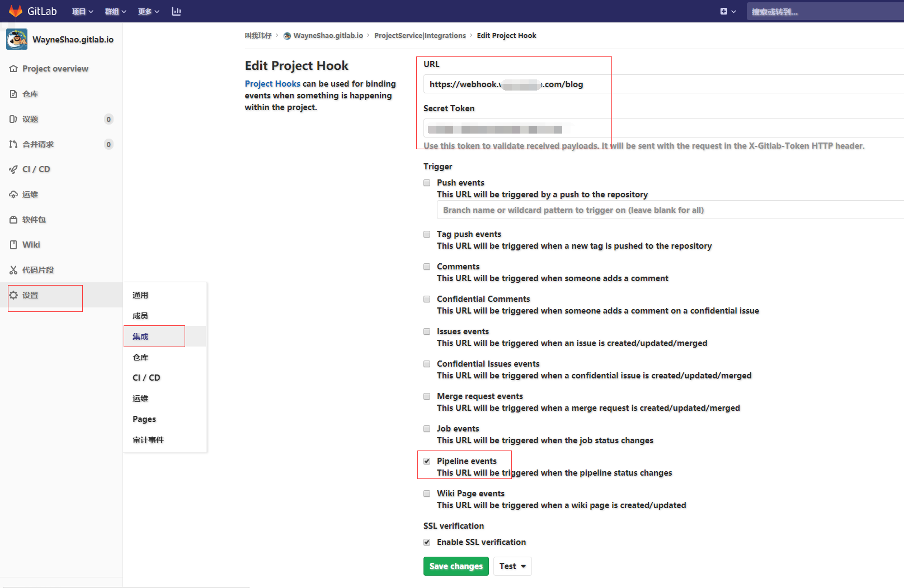
Task: Select 集成 in the settings submenu
Action: [140, 336]
